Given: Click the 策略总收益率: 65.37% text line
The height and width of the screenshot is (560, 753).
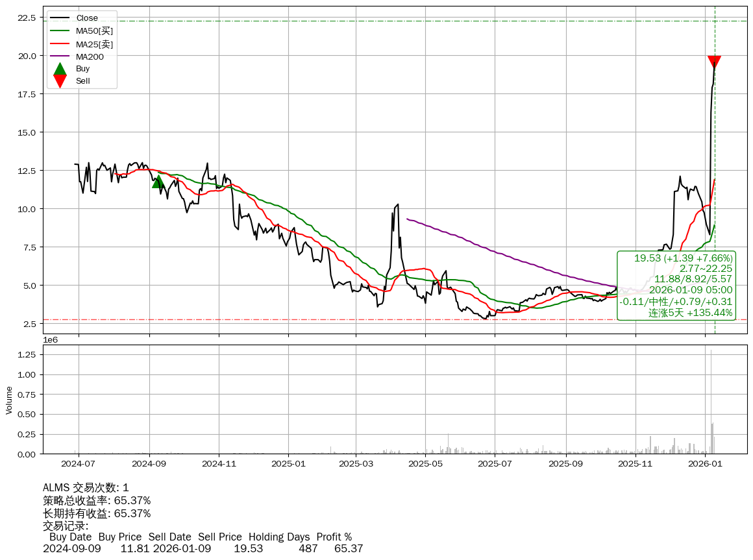Looking at the screenshot, I should click(97, 501).
